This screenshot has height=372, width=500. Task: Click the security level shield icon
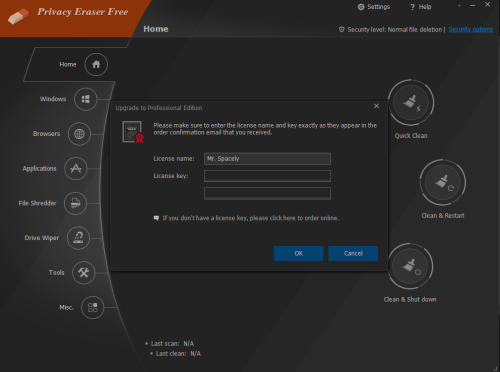point(342,29)
